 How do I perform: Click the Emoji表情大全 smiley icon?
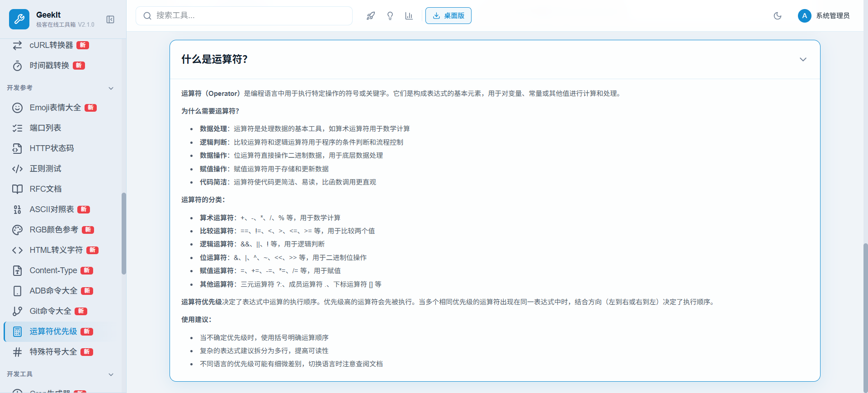point(17,108)
